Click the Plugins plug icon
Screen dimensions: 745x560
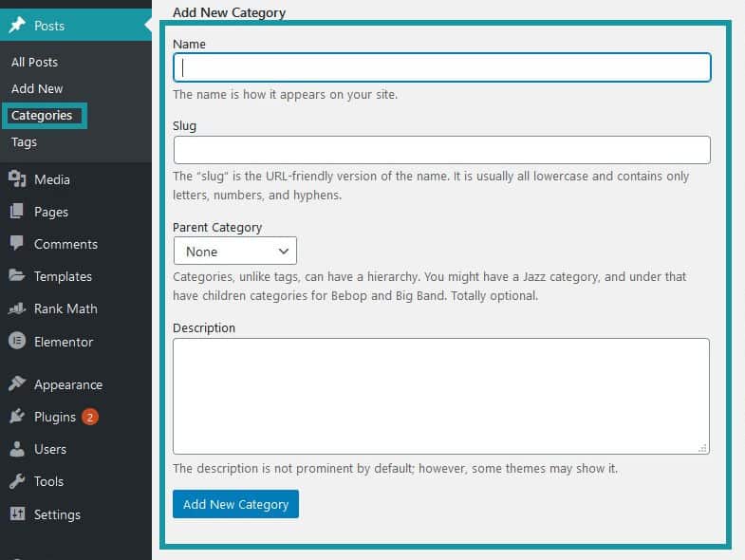pyautogui.click(x=16, y=417)
